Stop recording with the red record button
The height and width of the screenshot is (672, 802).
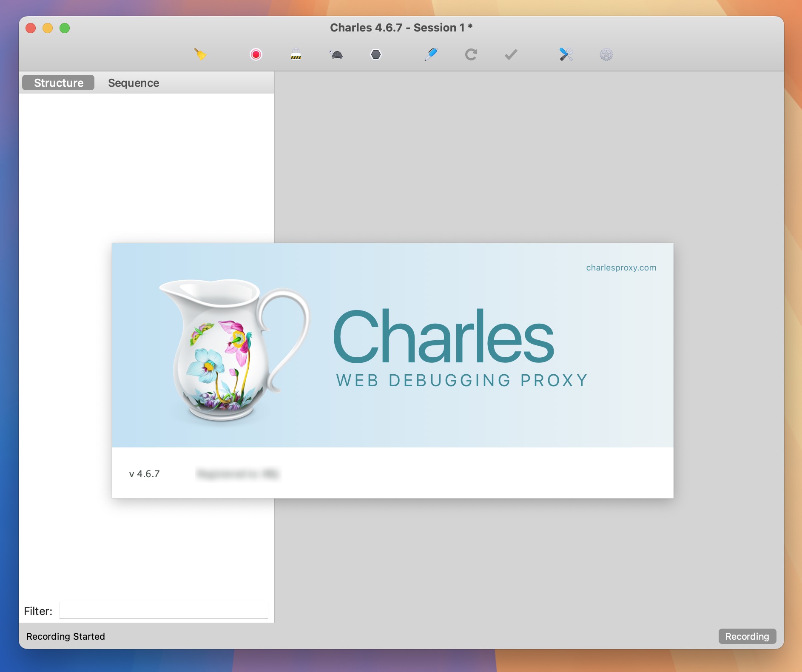(x=256, y=54)
